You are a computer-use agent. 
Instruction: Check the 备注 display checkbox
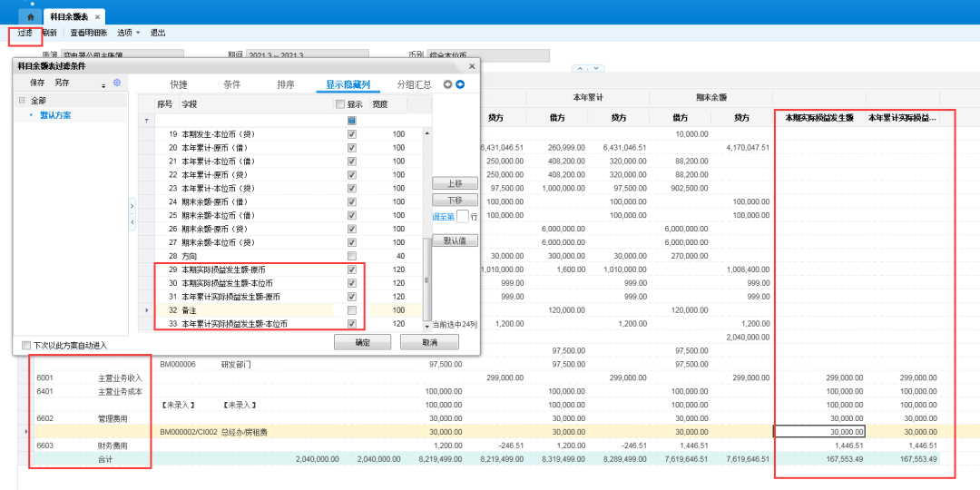click(x=352, y=310)
